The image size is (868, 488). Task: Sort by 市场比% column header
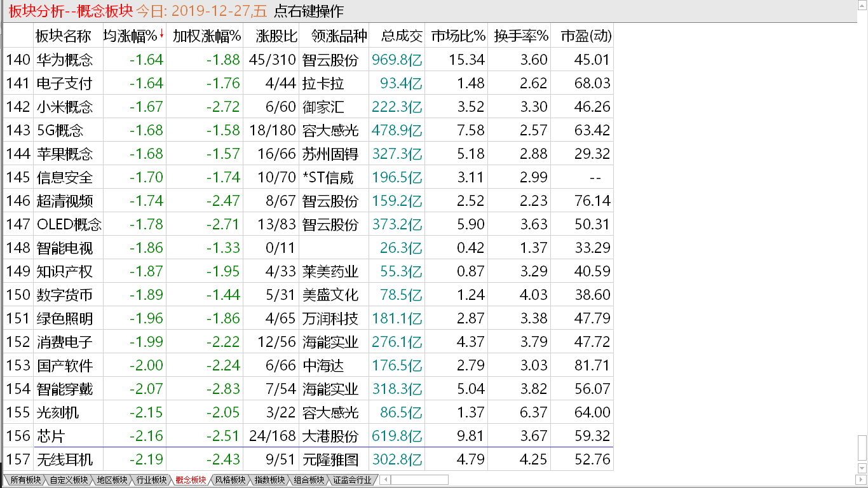pyautogui.click(x=458, y=36)
